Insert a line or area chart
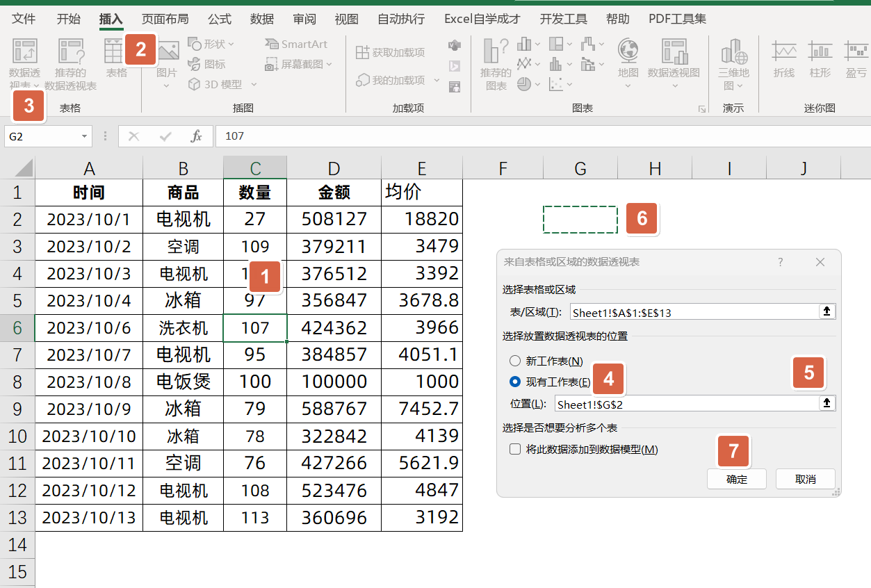The height and width of the screenshot is (588, 871). click(528, 64)
